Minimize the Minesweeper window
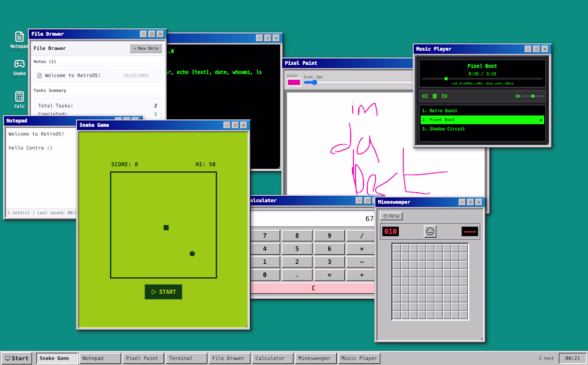This screenshot has width=588, height=365. point(462,202)
